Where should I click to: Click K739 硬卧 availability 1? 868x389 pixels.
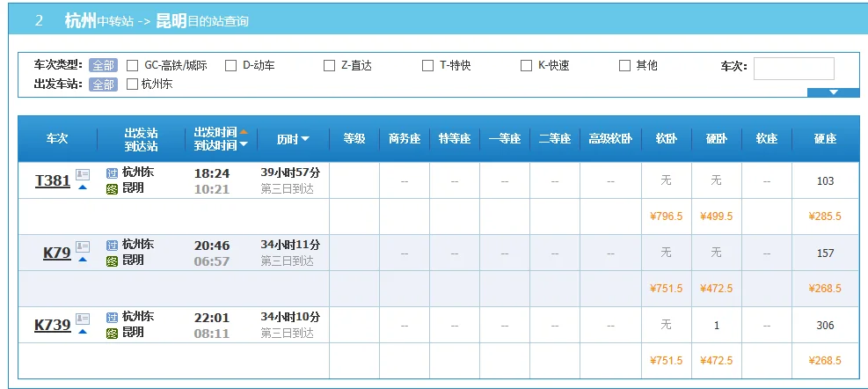[x=717, y=326]
